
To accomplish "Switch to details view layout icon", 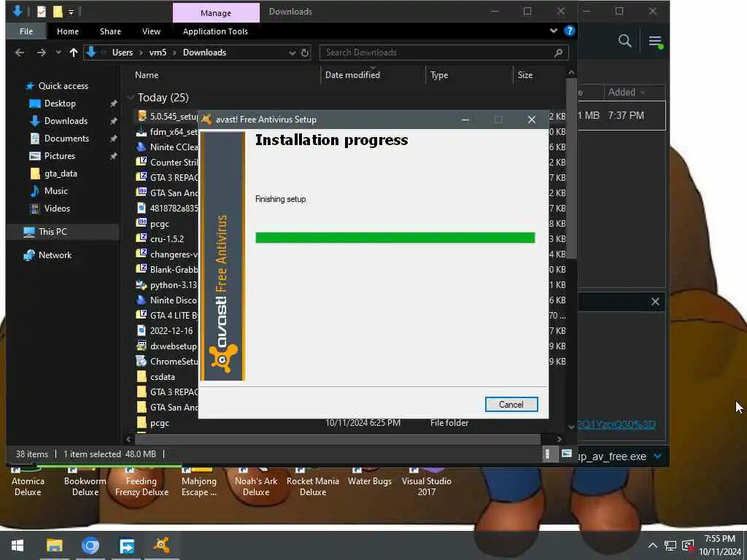I will pyautogui.click(x=548, y=454).
